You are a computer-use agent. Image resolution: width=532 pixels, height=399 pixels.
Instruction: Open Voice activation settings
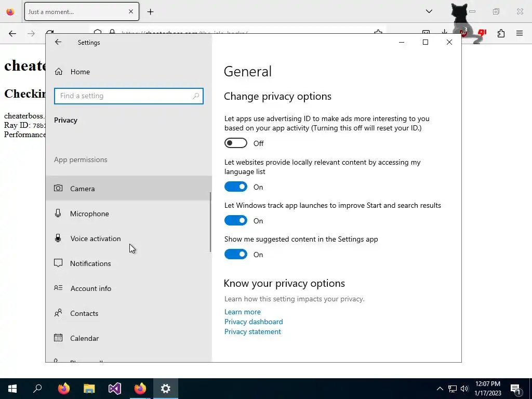pyautogui.click(x=129, y=238)
